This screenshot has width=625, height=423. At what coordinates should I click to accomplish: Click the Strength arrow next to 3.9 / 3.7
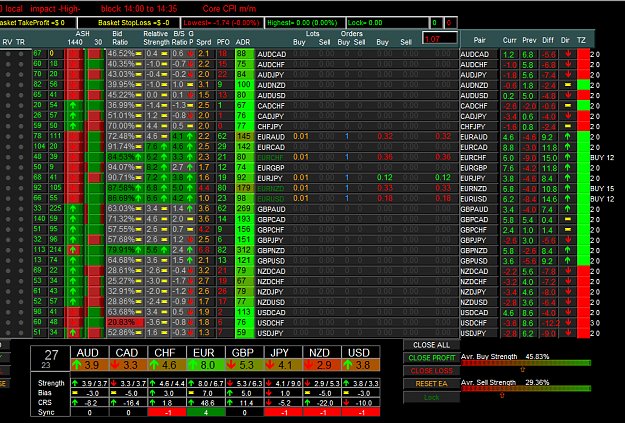(x=75, y=383)
